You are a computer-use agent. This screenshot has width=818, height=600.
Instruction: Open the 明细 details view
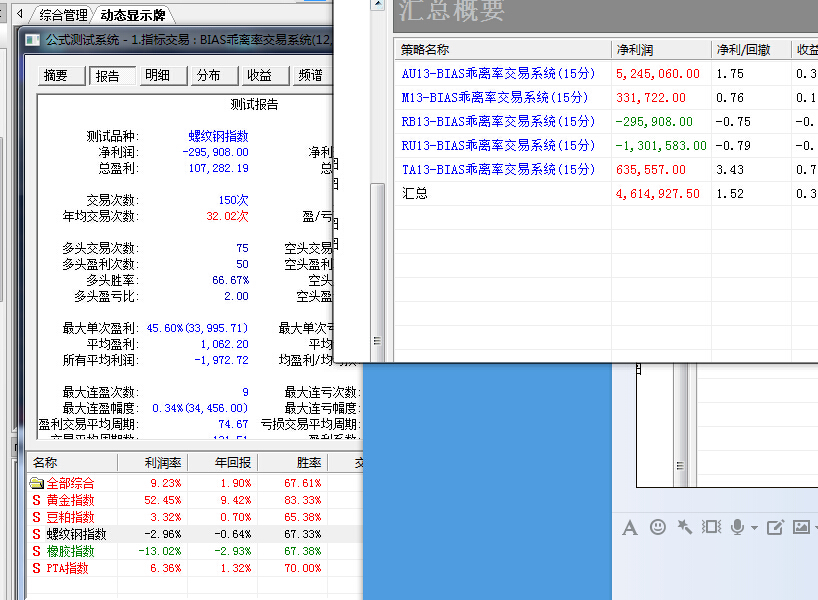pyautogui.click(x=158, y=76)
